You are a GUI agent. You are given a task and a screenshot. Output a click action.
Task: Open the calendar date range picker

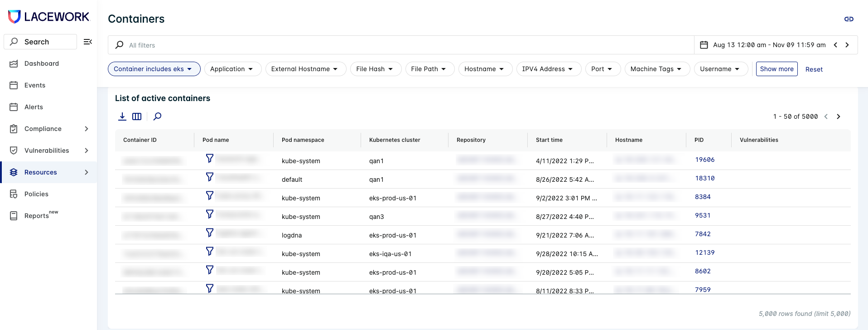point(704,45)
